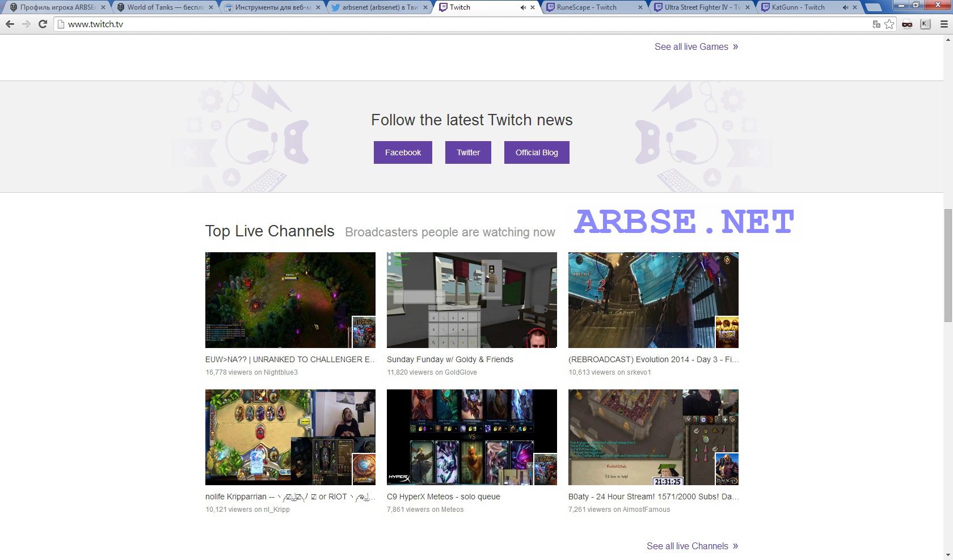Click the mask extension icon

point(907,24)
